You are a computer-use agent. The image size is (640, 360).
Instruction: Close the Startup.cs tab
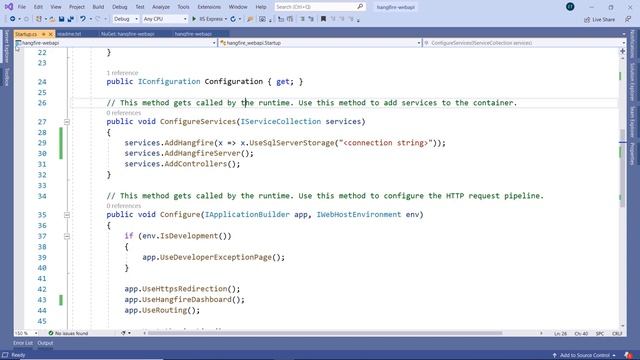click(x=51, y=34)
